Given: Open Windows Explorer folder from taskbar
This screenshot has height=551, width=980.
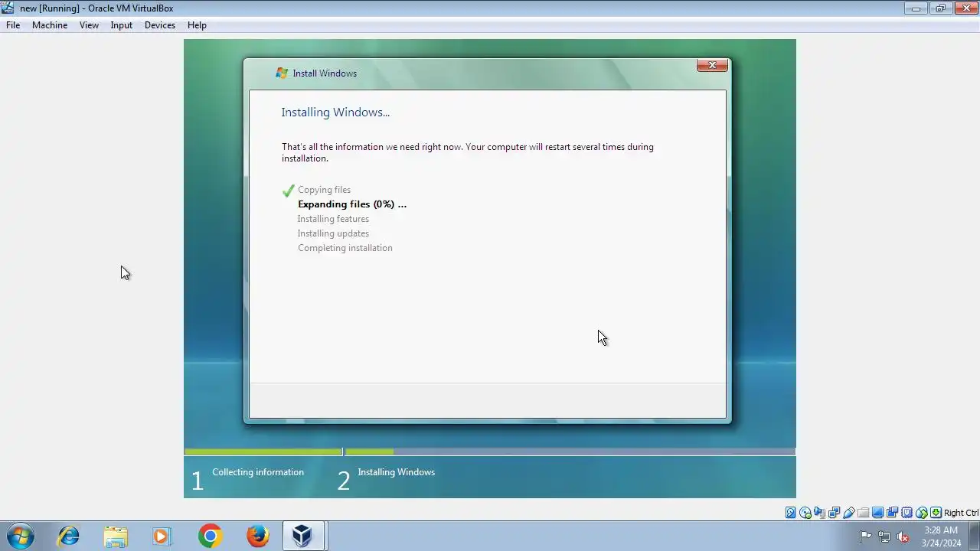Looking at the screenshot, I should pyautogui.click(x=116, y=536).
